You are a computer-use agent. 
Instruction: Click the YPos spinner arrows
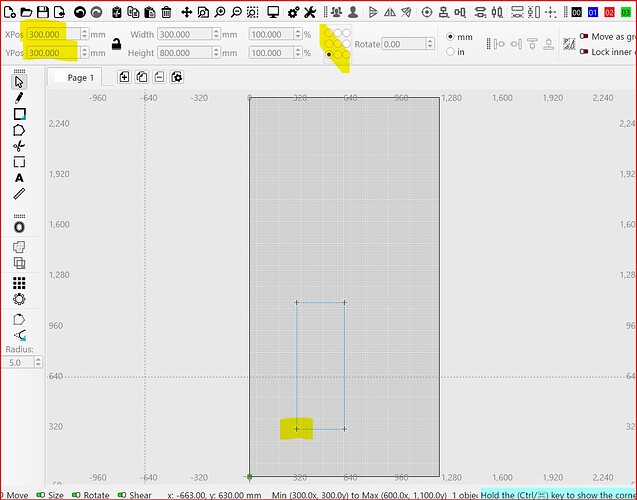click(84, 52)
